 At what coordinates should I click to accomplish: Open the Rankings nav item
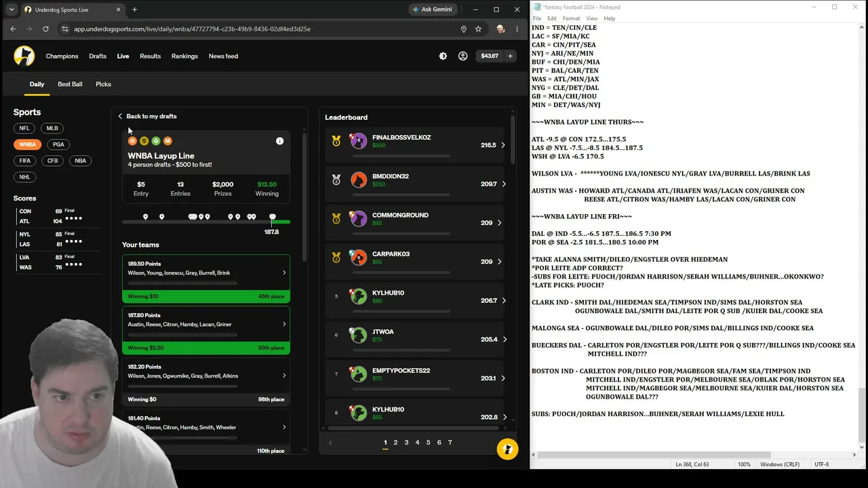(x=184, y=56)
